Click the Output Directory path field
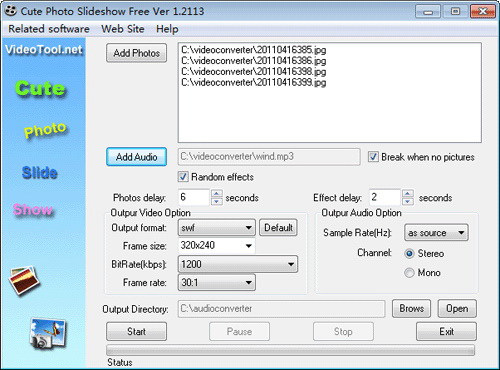The image size is (500, 370). click(x=281, y=308)
